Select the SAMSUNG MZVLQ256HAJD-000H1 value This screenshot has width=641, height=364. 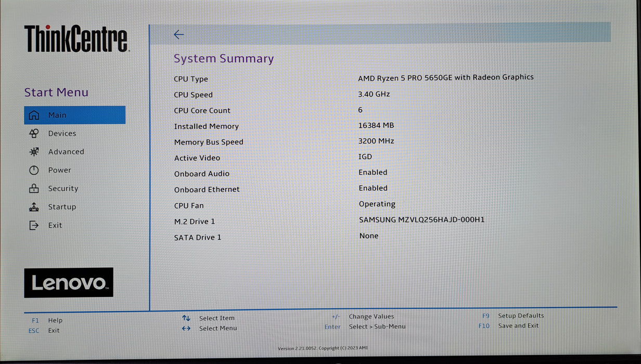click(x=422, y=220)
